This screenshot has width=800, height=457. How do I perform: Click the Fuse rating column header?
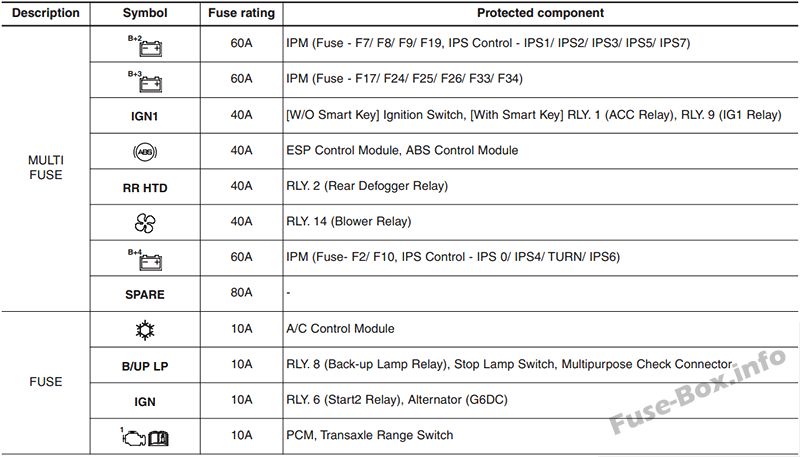pyautogui.click(x=241, y=13)
